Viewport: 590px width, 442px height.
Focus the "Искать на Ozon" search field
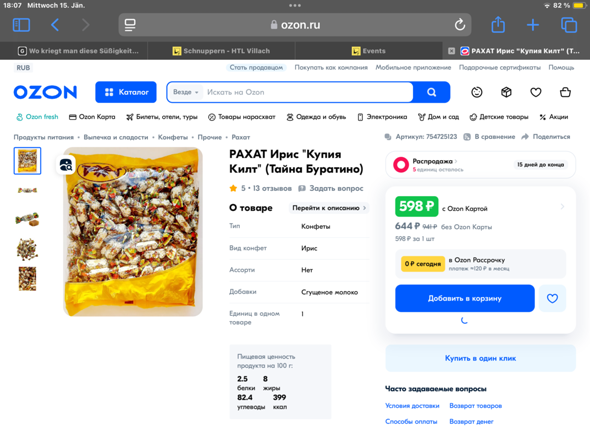tap(308, 92)
